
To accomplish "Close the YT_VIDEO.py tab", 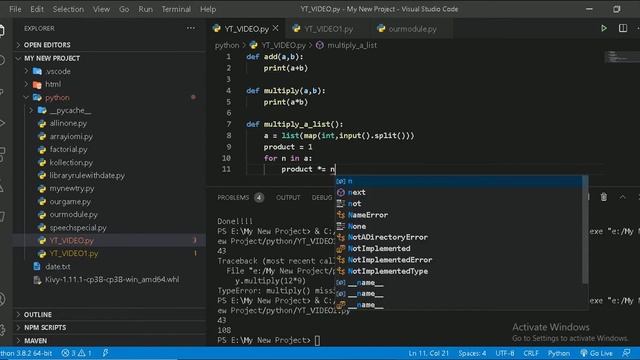I will [x=276, y=28].
